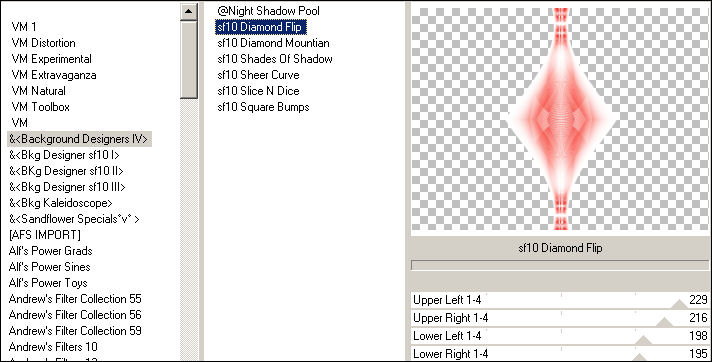The height and width of the screenshot is (362, 712).
Task: Select Andrew's Filter Collection 56
Action: [75, 315]
